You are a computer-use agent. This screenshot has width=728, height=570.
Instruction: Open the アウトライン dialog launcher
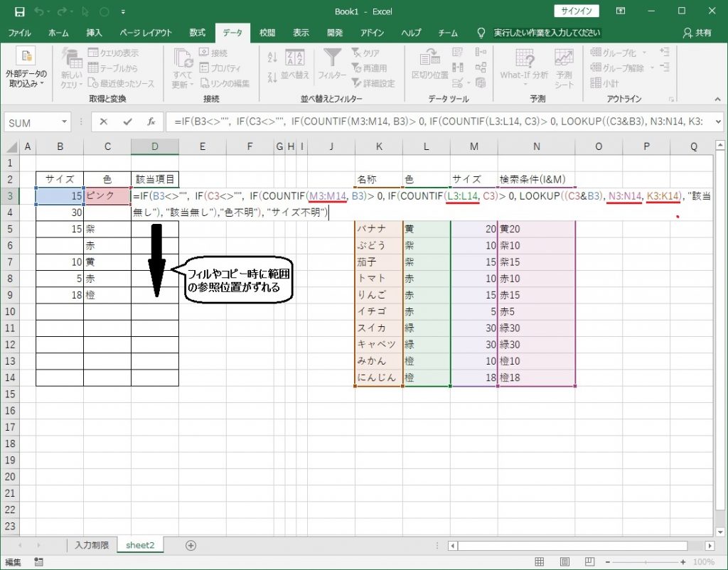(671, 100)
